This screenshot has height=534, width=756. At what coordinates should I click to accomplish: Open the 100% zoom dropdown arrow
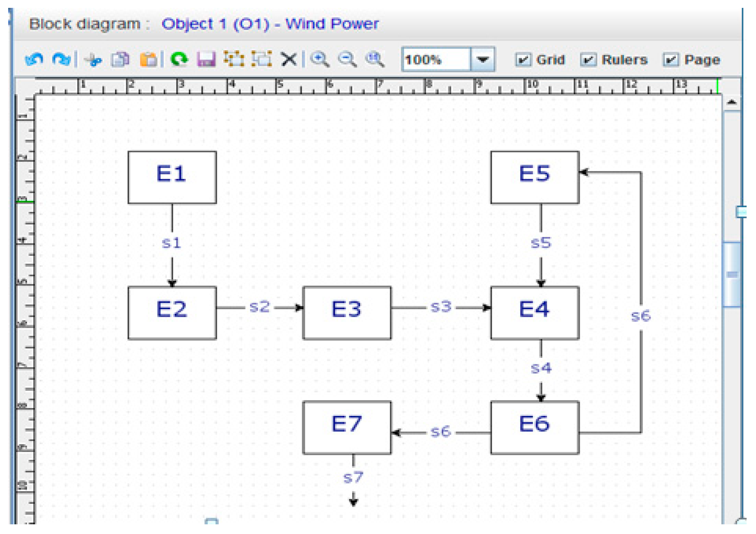[482, 60]
